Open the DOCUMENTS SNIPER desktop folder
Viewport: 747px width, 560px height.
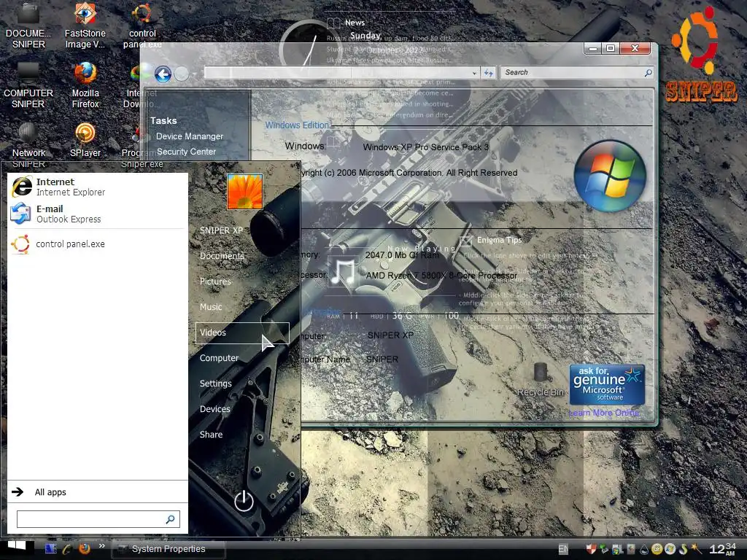click(28, 26)
